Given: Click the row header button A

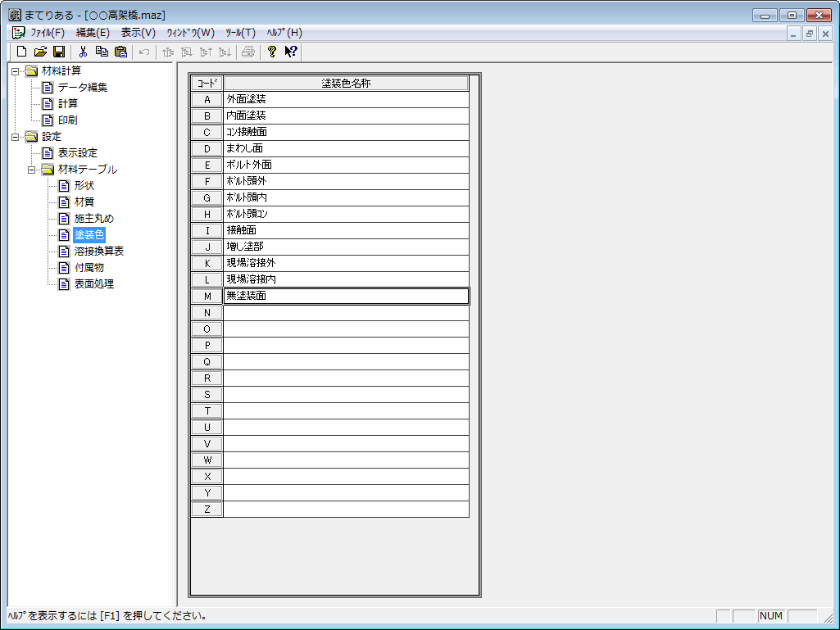Looking at the screenshot, I should point(207,99).
